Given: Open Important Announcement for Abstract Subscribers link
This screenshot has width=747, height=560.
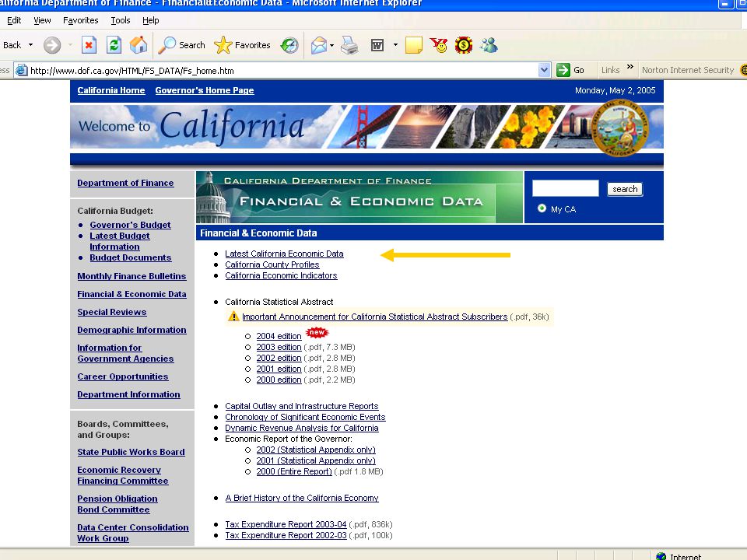Looking at the screenshot, I should [374, 317].
